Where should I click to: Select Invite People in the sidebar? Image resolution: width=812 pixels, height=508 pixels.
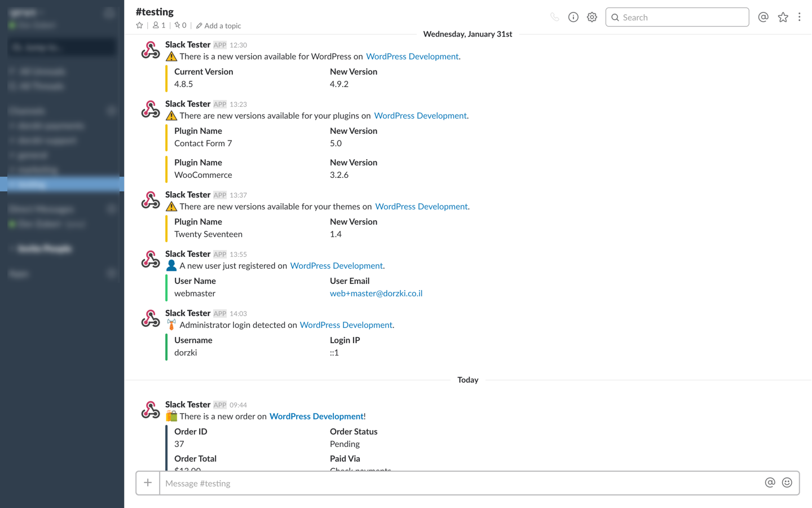(44, 249)
